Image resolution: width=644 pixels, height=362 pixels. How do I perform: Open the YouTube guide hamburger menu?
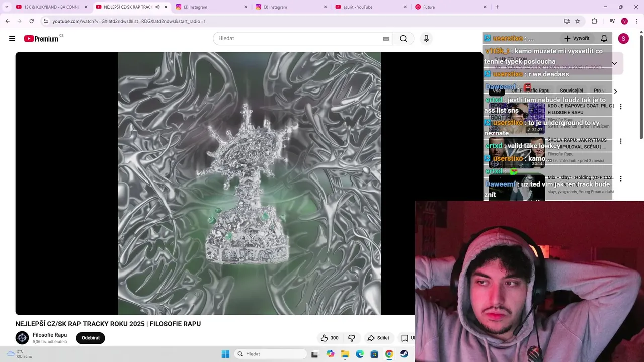(x=12, y=39)
